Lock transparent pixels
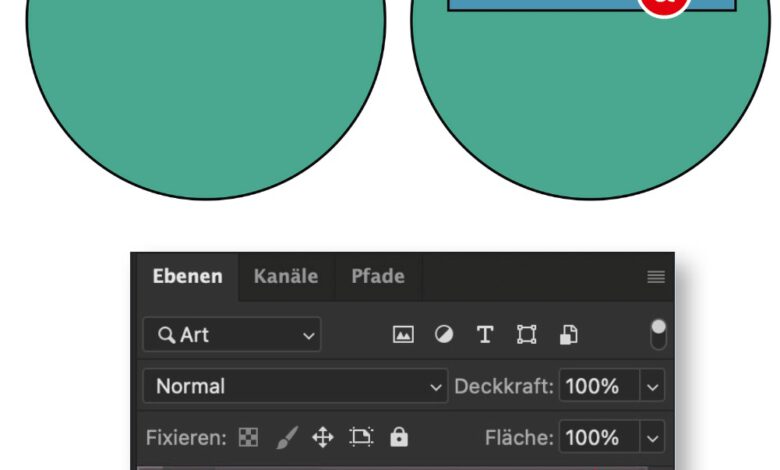Screen dimensions: 780x470 click(248, 438)
